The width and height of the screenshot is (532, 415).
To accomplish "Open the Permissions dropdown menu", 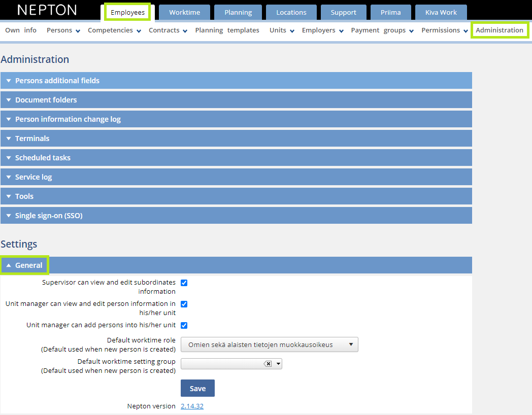I will 444,30.
